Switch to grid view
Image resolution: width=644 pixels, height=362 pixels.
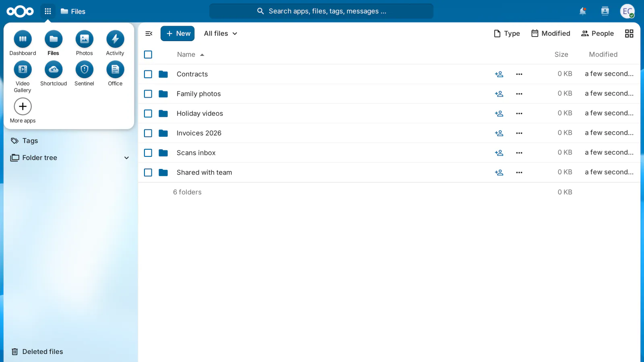pos(629,33)
